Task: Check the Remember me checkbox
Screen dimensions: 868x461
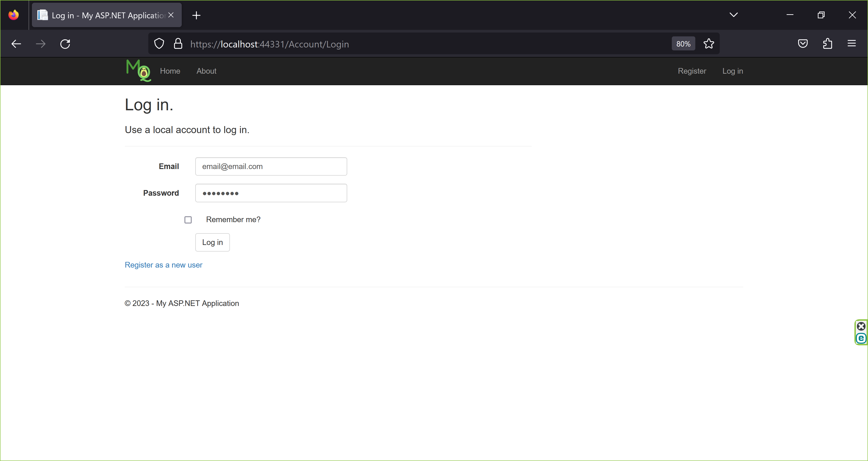Action: (188, 220)
